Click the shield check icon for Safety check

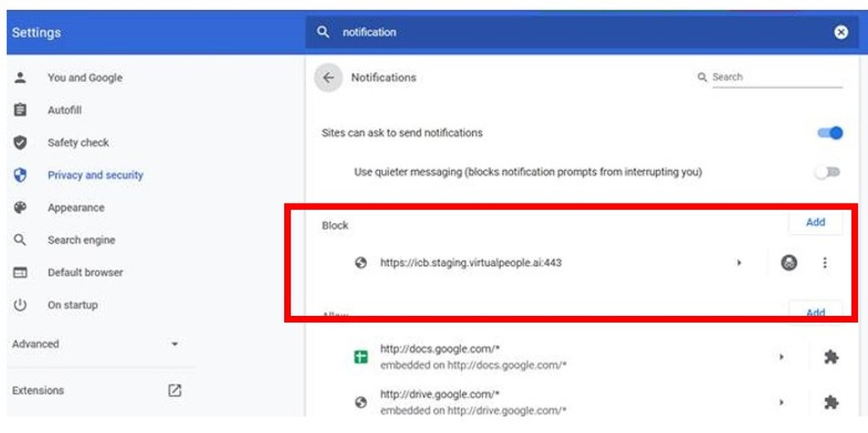click(20, 143)
